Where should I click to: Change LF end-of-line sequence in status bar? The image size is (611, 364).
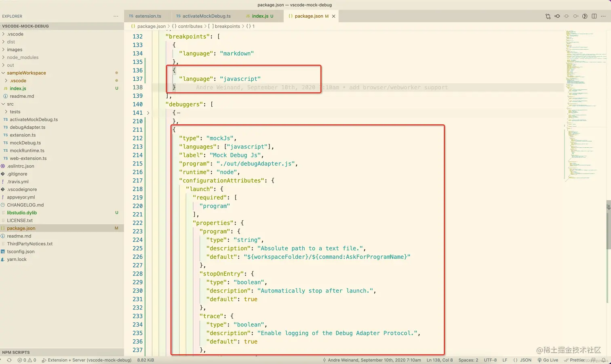[505, 360]
